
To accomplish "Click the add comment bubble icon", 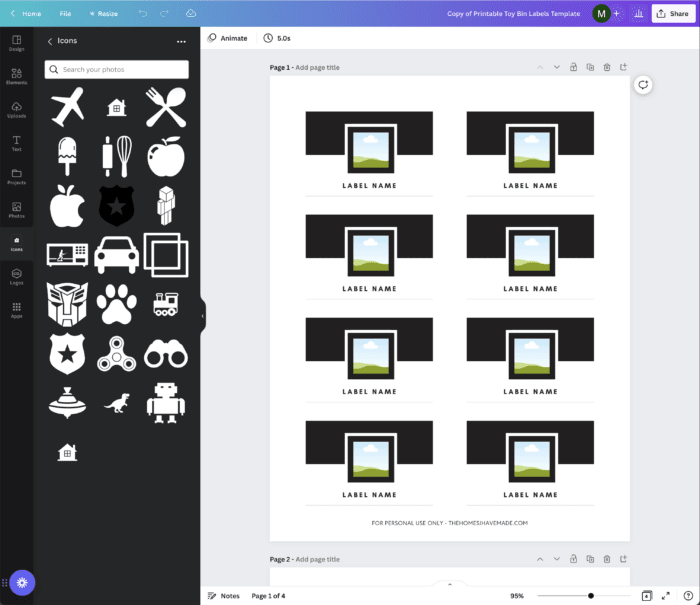I will (643, 85).
